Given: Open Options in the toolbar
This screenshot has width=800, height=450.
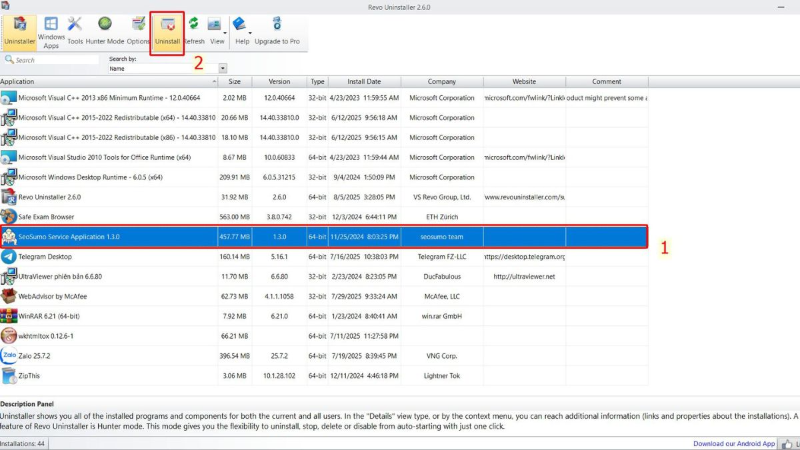Looking at the screenshot, I should (x=138, y=31).
